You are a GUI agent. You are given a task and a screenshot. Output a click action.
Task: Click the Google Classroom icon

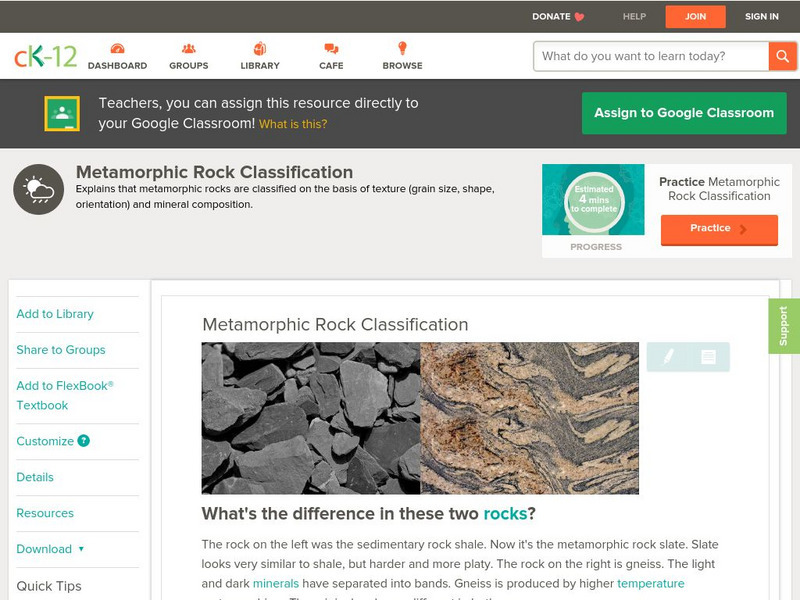(x=62, y=113)
